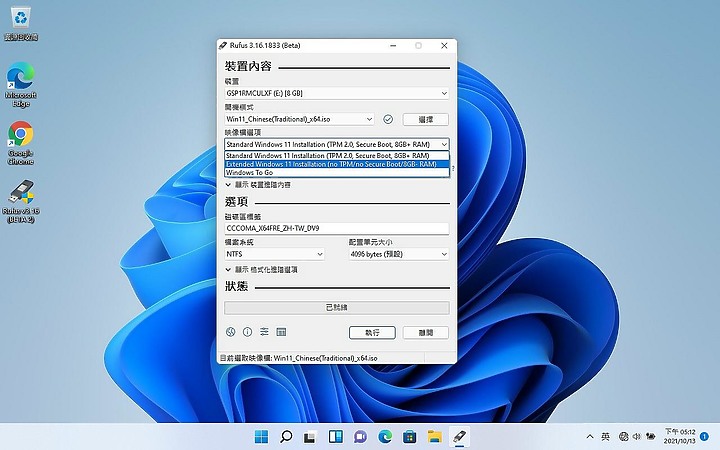
Task: Launch Edge from the taskbar
Action: pyautogui.click(x=385, y=436)
